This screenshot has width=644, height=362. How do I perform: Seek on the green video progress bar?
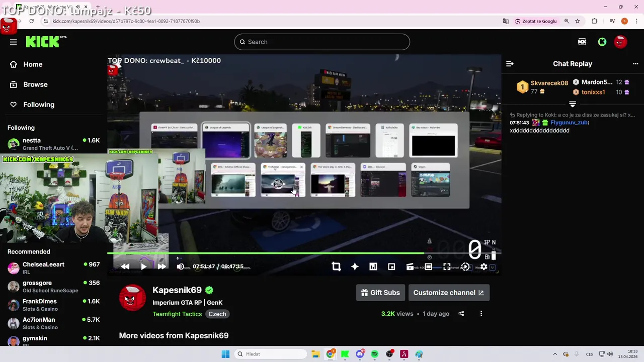(x=304, y=253)
